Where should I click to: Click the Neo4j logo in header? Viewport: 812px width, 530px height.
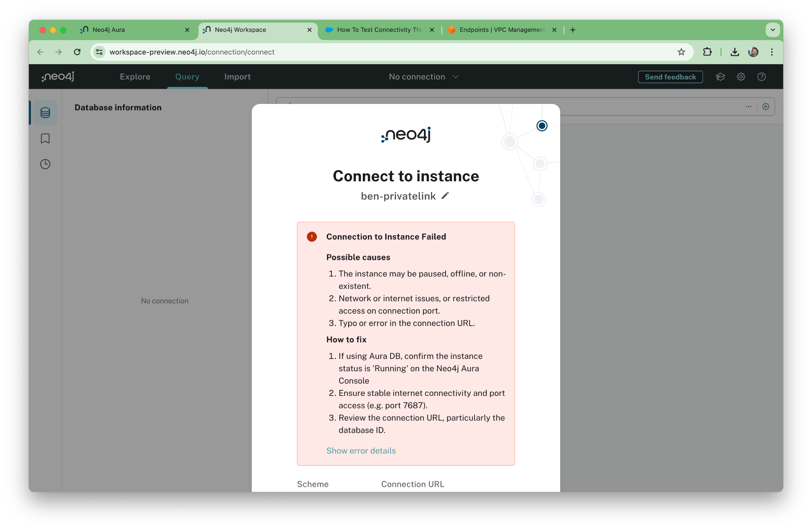pos(58,77)
